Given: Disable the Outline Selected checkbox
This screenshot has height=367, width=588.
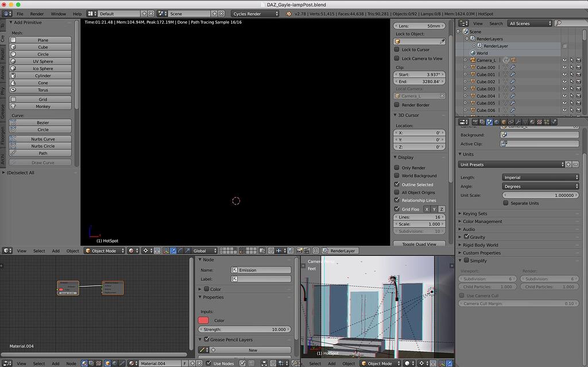Looking at the screenshot, I should (397, 184).
